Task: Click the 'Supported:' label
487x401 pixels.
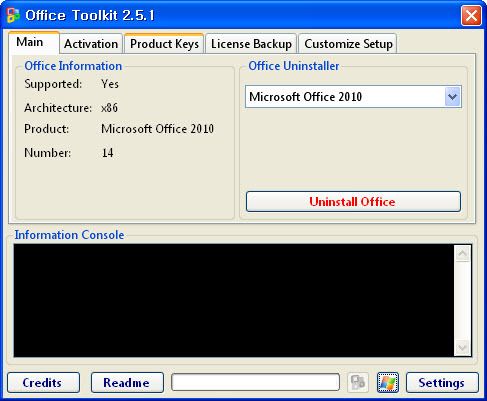Action: click(53, 84)
